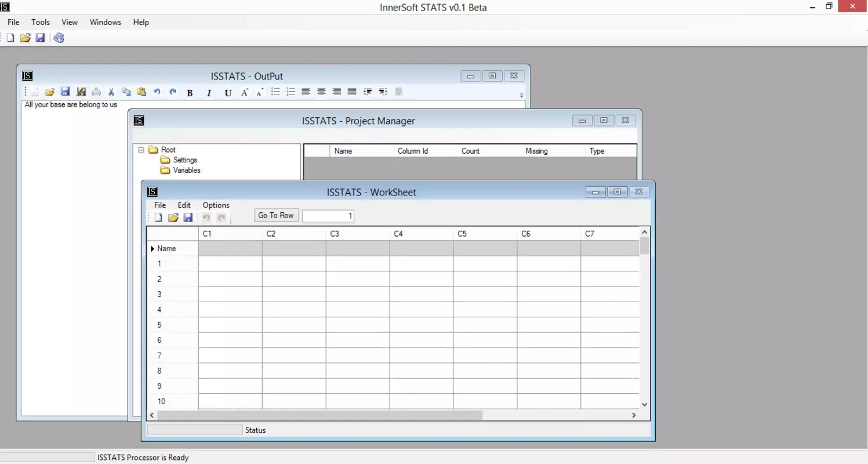Image resolution: width=868 pixels, height=464 pixels.
Task: Click the Redo icon in WorkSheet toolbar
Action: (x=221, y=217)
